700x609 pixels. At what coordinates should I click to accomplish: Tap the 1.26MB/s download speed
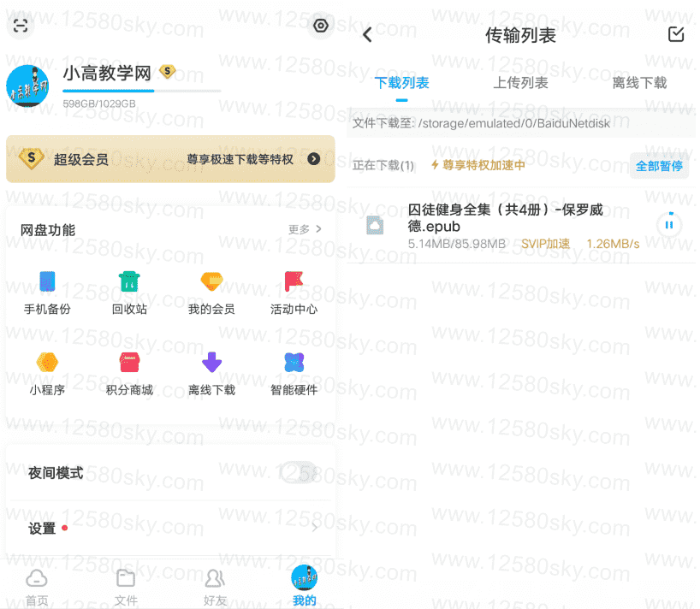point(613,244)
